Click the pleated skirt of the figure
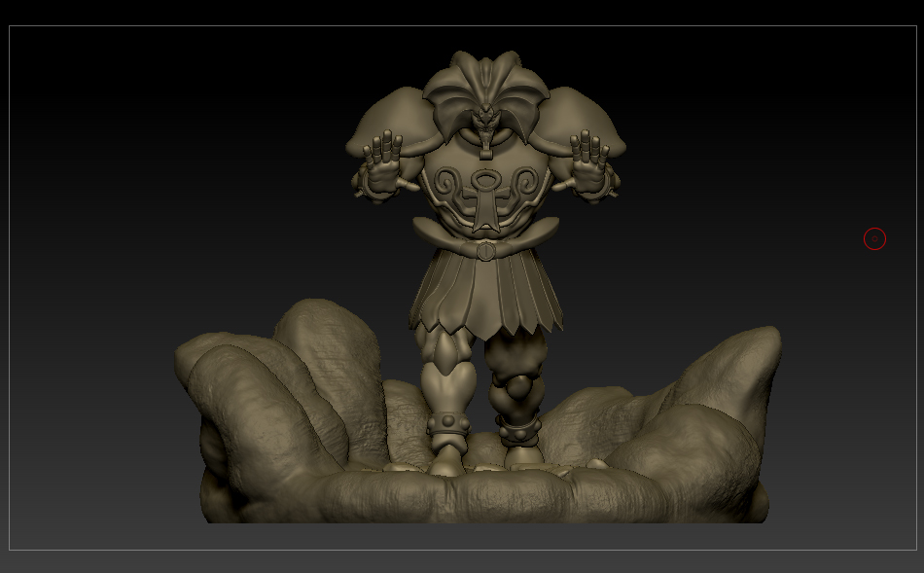Image resolution: width=924 pixels, height=573 pixels. click(x=486, y=294)
